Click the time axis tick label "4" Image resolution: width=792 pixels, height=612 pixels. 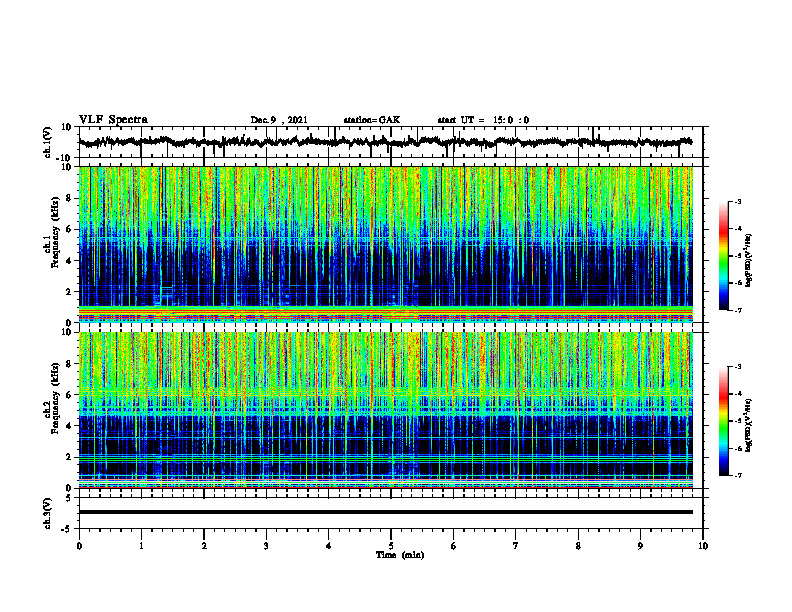pyautogui.click(x=329, y=546)
